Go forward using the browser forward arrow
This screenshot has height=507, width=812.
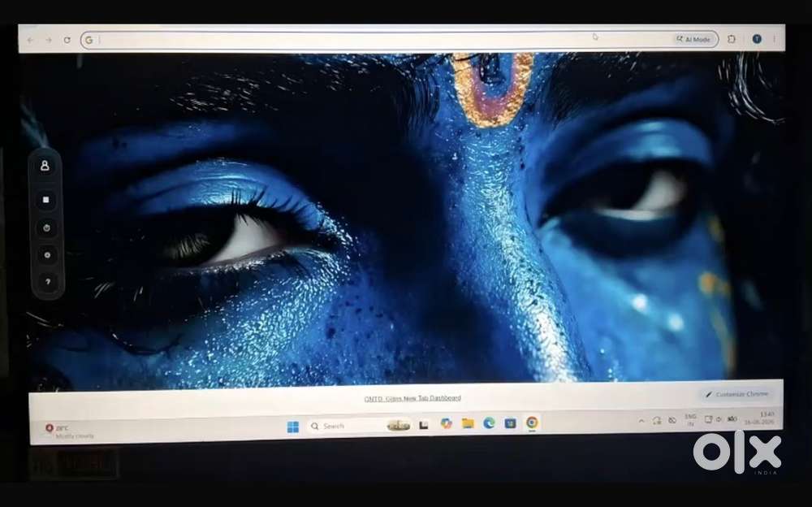[49, 40]
